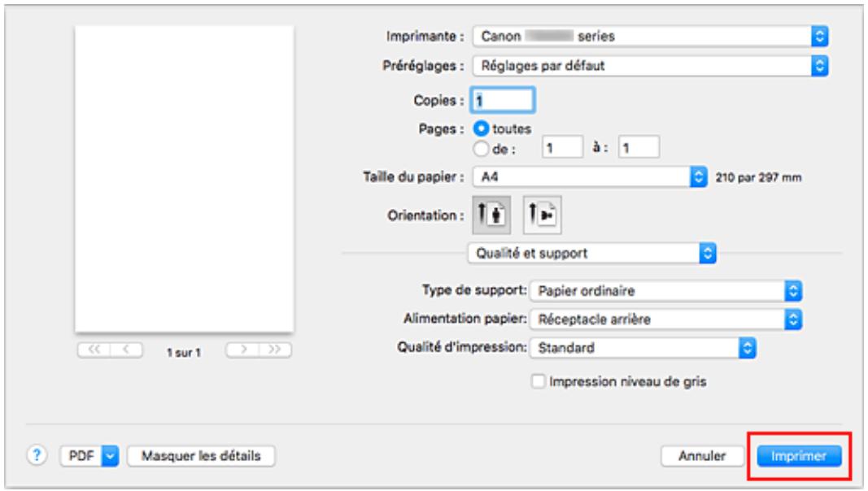The width and height of the screenshot is (868, 491).
Task: Open the Préréglages dropdown
Action: point(651,66)
